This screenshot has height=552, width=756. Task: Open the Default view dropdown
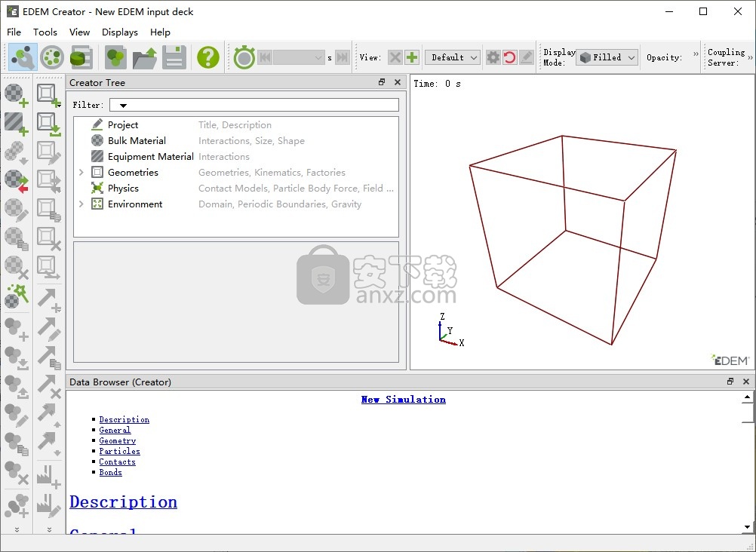coord(452,57)
